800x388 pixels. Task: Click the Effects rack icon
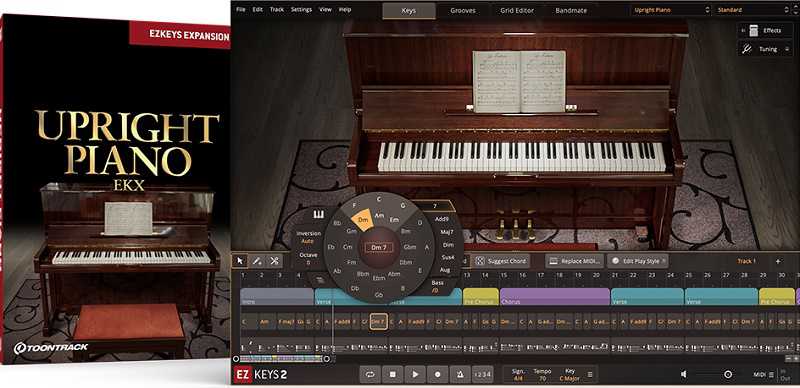(x=754, y=31)
